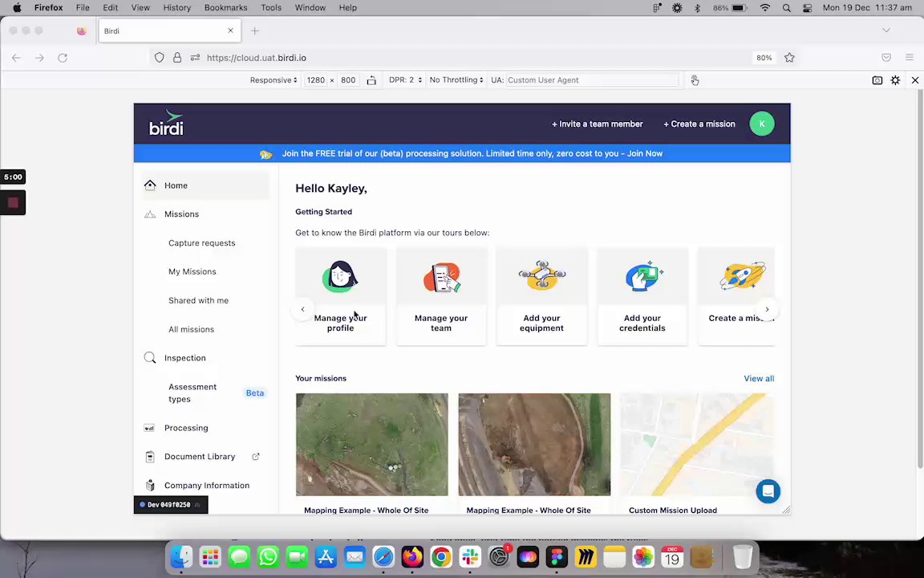Click the rotate viewport icon
Screen dimensions: 924x578
pyautogui.click(x=371, y=80)
